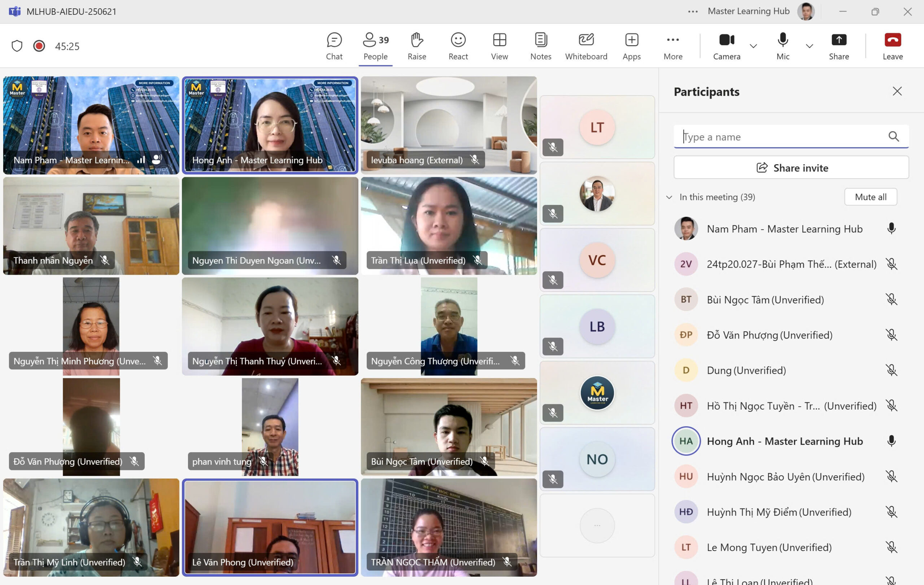Select the LT avatar tile
Image resolution: width=924 pixels, height=585 pixels.
point(597,127)
